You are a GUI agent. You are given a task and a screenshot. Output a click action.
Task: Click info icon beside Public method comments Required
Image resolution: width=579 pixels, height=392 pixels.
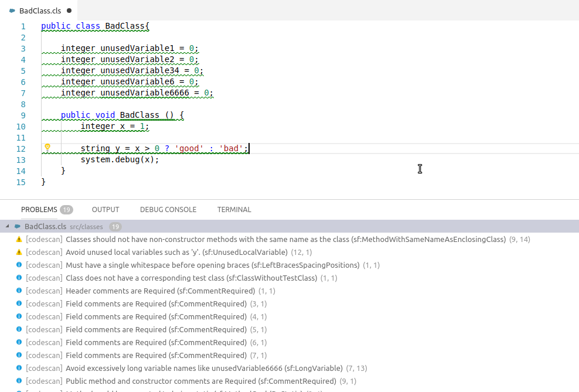19,380
